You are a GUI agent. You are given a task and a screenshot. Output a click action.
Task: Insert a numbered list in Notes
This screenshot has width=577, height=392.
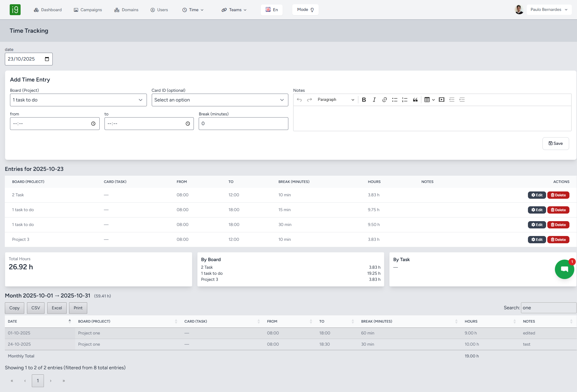[405, 100]
